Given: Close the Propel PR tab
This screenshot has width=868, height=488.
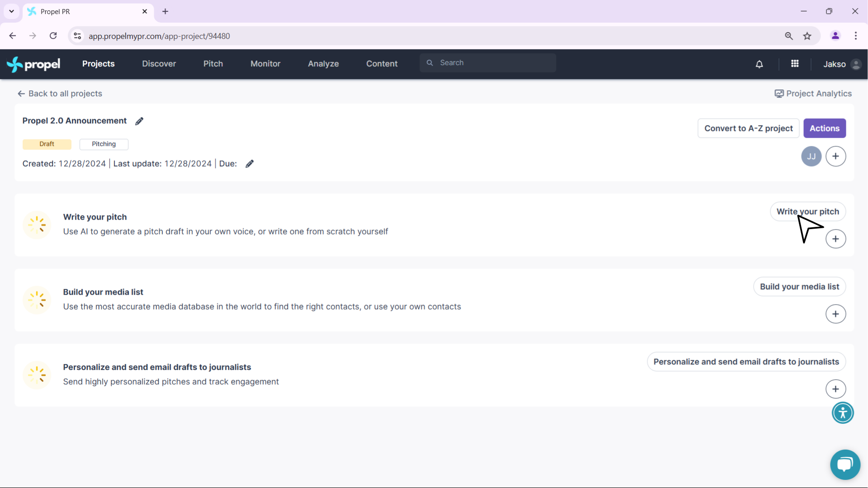Looking at the screenshot, I should [x=145, y=11].
